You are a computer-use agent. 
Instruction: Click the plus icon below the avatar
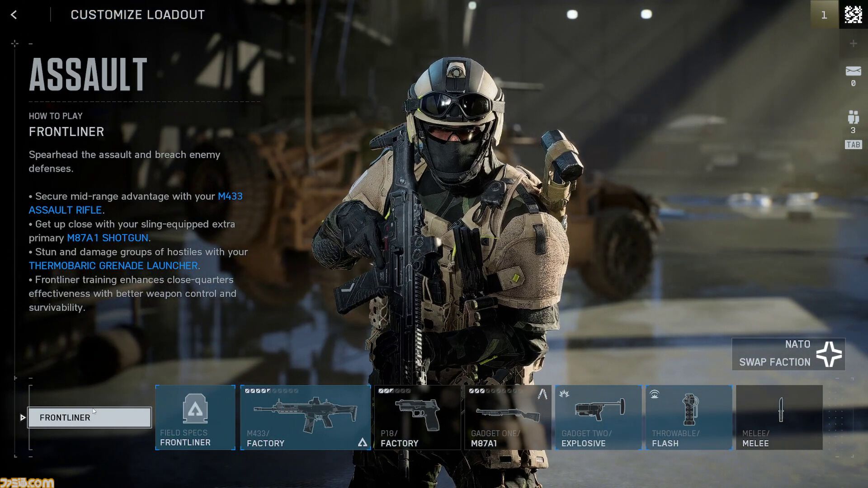pyautogui.click(x=853, y=43)
